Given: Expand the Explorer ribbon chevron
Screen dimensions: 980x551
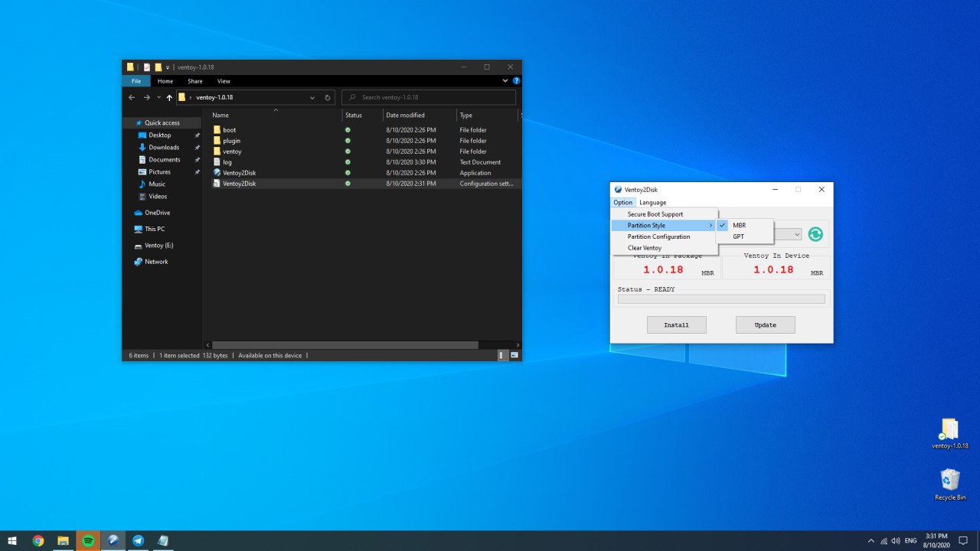Looking at the screenshot, I should [x=505, y=80].
